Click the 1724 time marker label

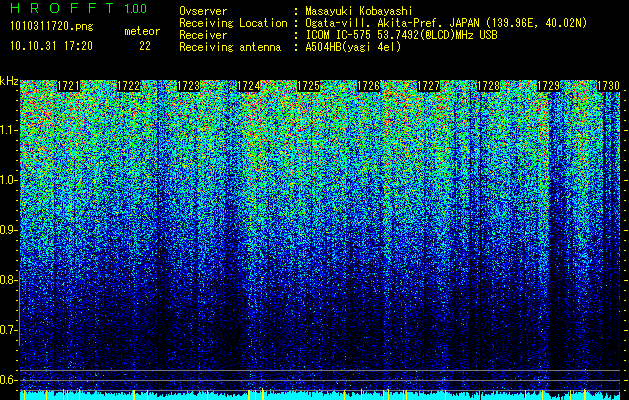pos(248,86)
